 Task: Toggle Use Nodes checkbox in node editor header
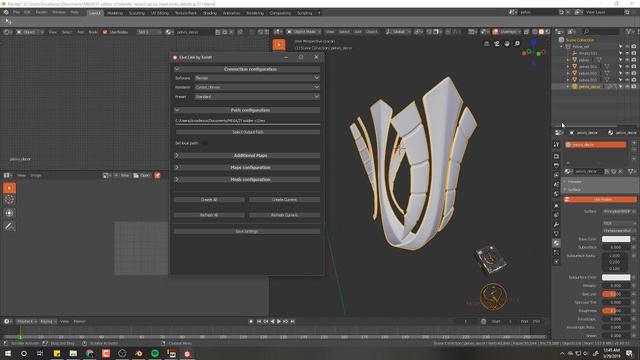point(105,32)
